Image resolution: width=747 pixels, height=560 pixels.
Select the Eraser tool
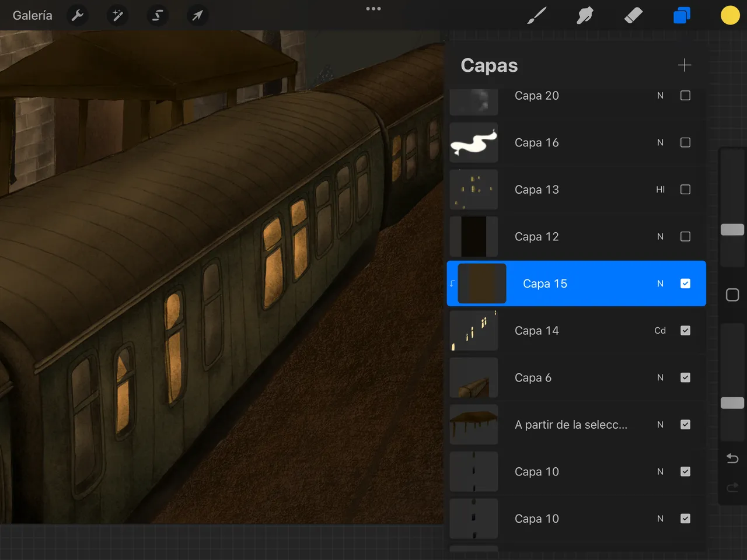pyautogui.click(x=633, y=16)
